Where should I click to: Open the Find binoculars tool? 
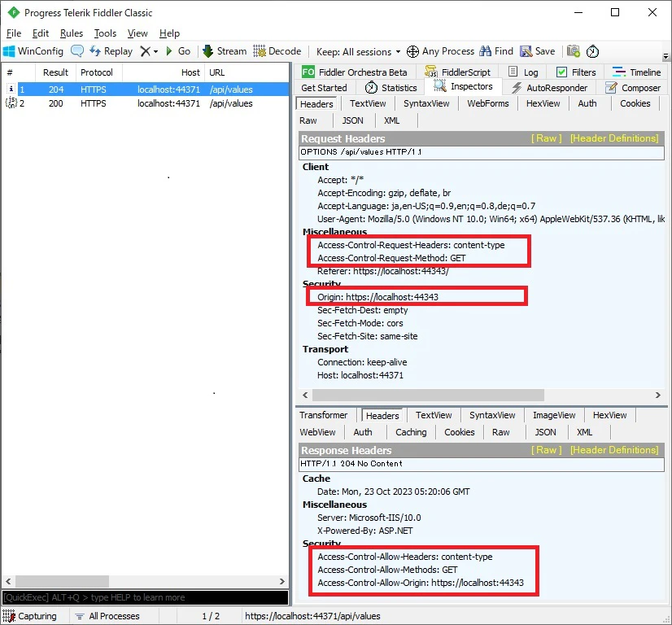coord(496,51)
